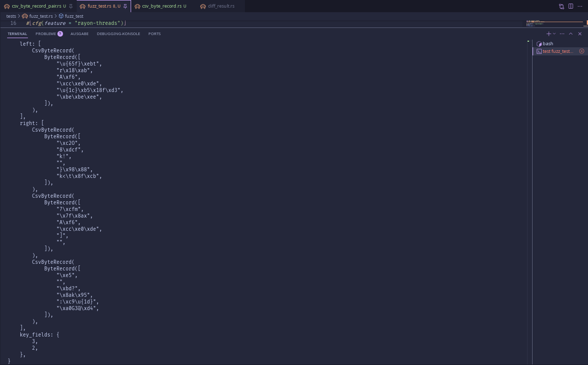Select 'tests' folder in breadcrumb

coord(11,16)
